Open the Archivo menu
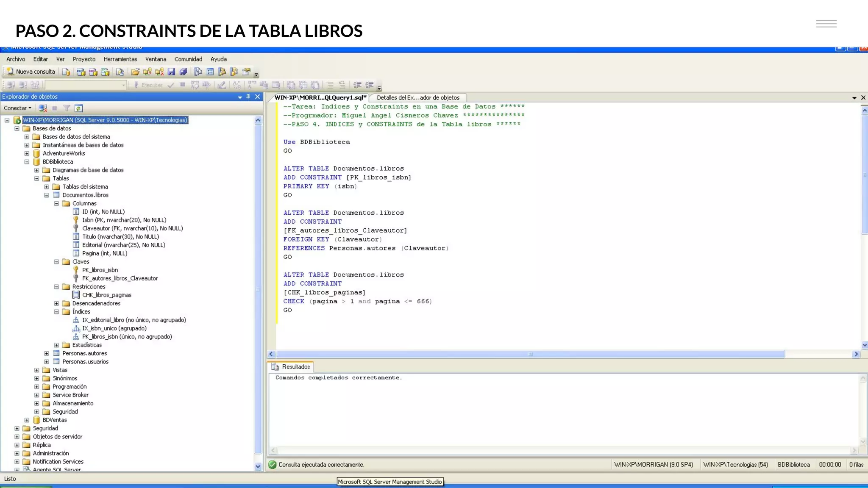 point(16,59)
